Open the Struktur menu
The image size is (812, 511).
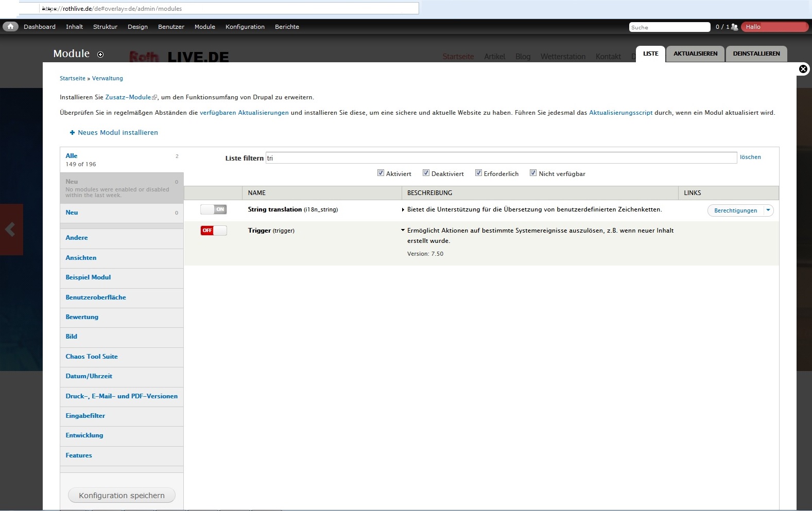click(105, 27)
